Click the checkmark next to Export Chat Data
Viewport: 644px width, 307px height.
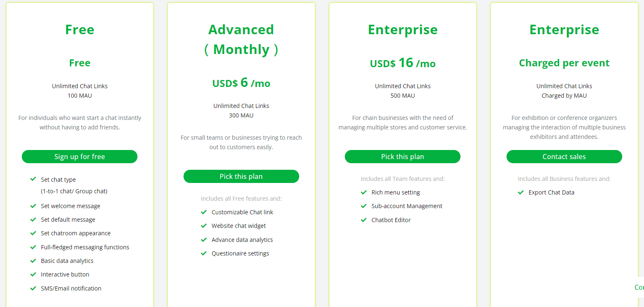(521, 192)
